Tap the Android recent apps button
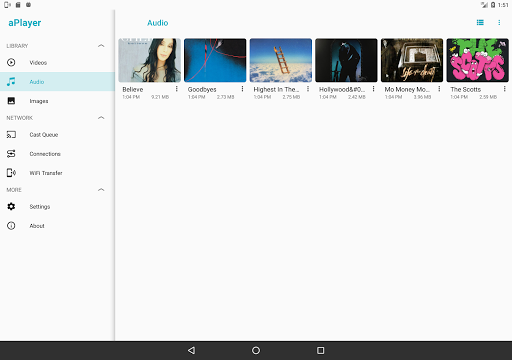 [x=320, y=350]
